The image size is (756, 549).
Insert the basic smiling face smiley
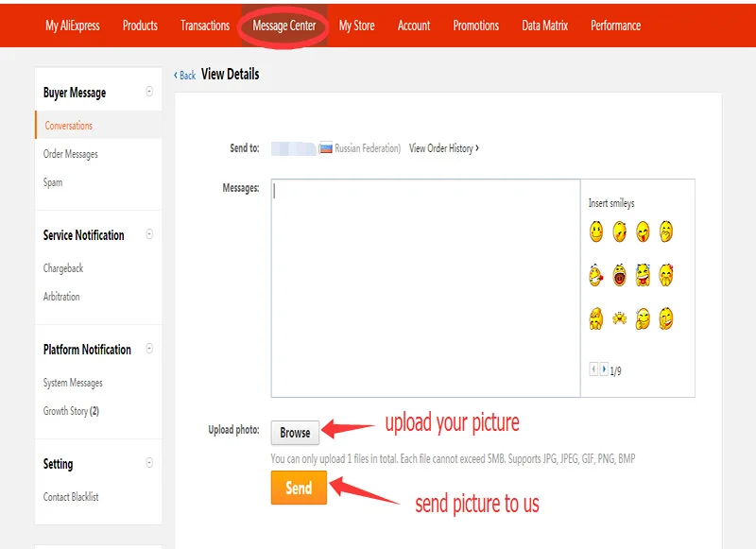[596, 232]
